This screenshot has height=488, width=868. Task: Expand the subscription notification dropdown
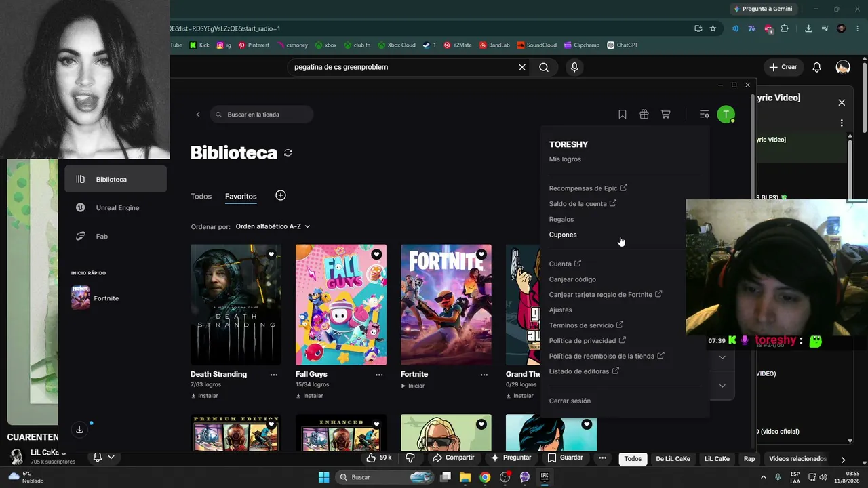point(111,457)
